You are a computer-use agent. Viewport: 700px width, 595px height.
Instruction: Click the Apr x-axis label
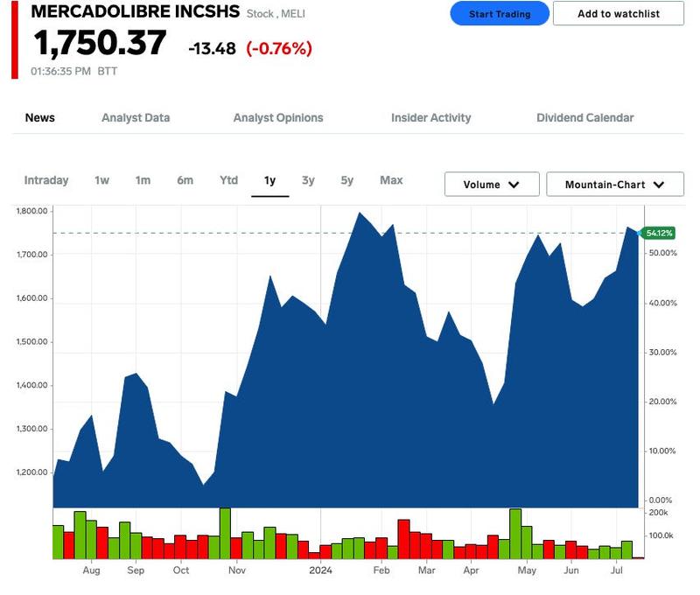click(471, 570)
